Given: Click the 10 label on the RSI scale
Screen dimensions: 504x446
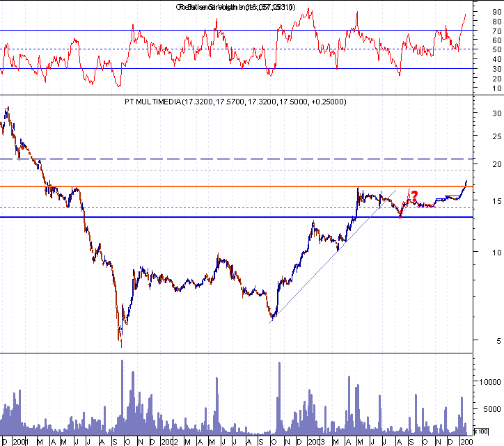Looking at the screenshot, I should [x=496, y=88].
